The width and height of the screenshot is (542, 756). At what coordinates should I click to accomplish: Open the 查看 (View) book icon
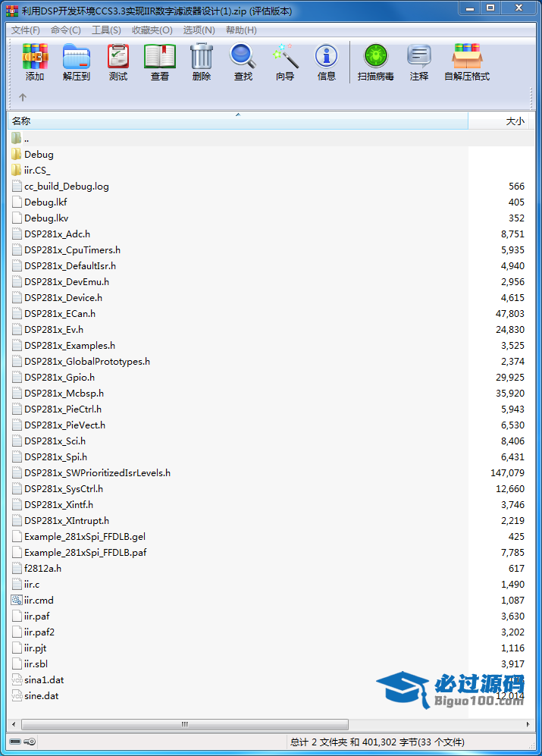pos(160,57)
